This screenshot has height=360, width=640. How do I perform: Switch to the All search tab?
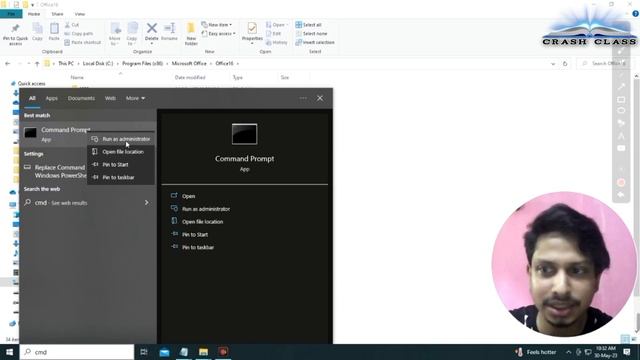tap(32, 98)
